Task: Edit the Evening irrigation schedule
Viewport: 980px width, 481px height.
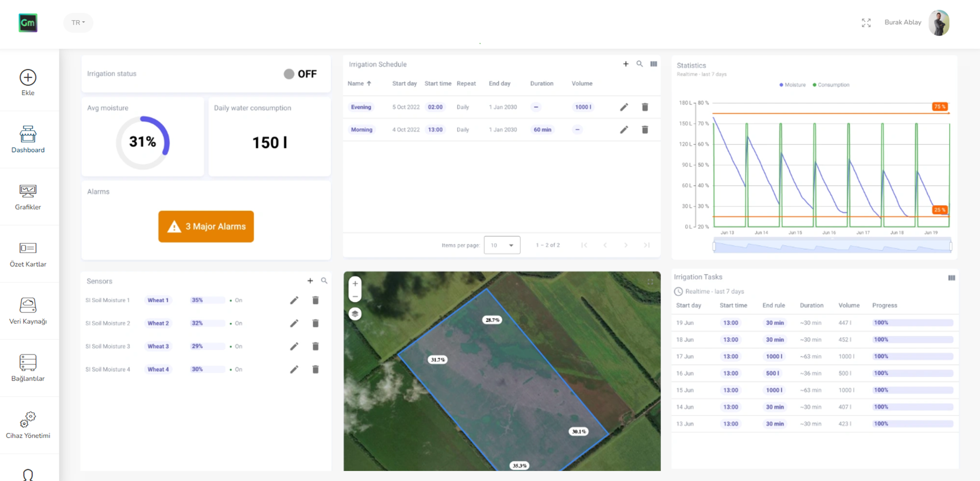Action: [624, 107]
